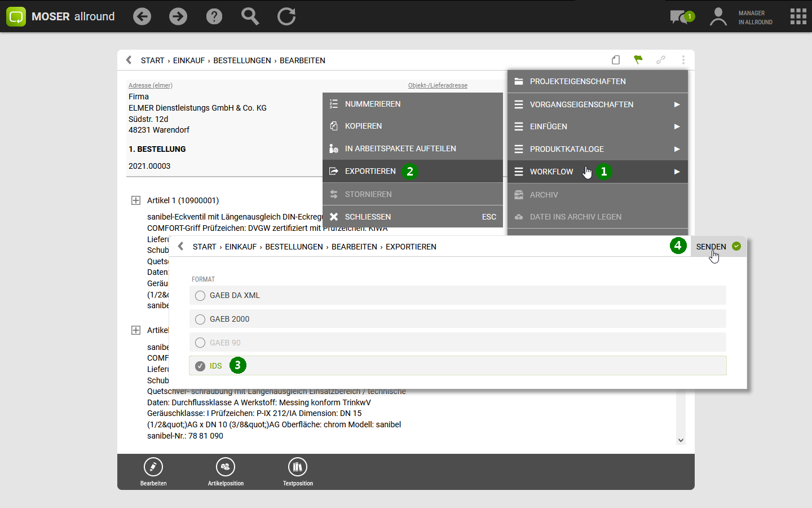812x508 pixels.
Task: Expand Artikel 1 (10900001) tree node
Action: click(x=136, y=200)
